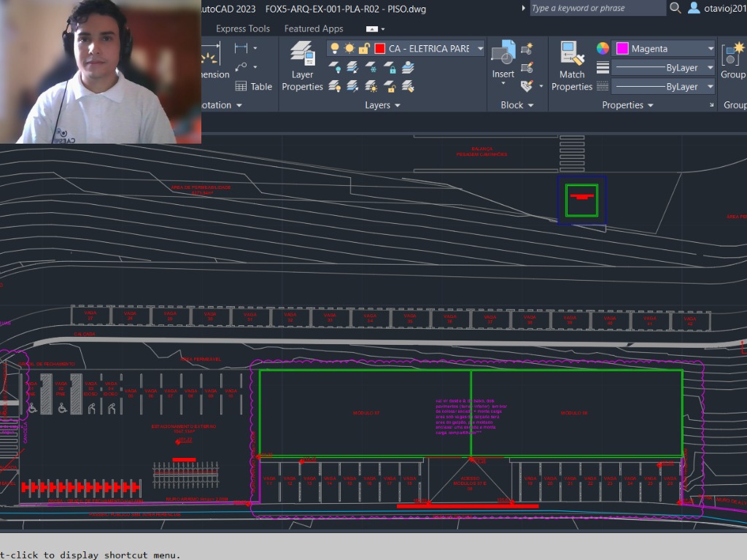Screen dimensions: 747x560
Task: Switch to the Express Tools tab
Action: [x=243, y=28]
